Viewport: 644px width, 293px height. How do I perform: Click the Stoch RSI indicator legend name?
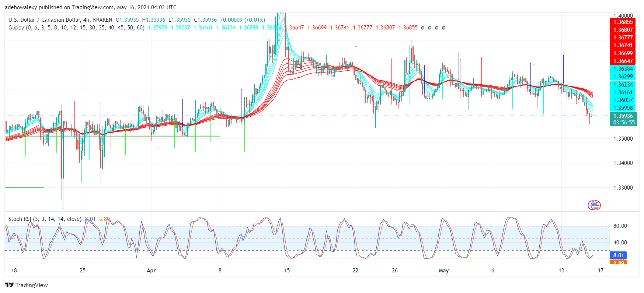click(20, 219)
